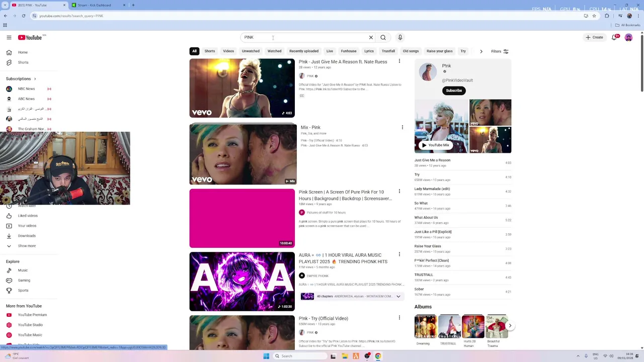644x362 pixels.
Task: Click the magnifier search button
Action: (383, 37)
